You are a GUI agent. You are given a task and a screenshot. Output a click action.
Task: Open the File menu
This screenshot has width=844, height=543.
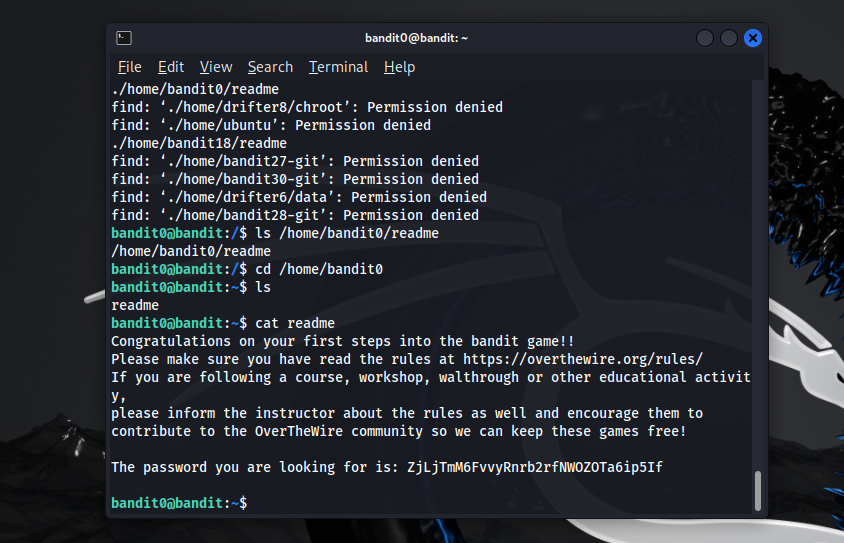tap(130, 67)
